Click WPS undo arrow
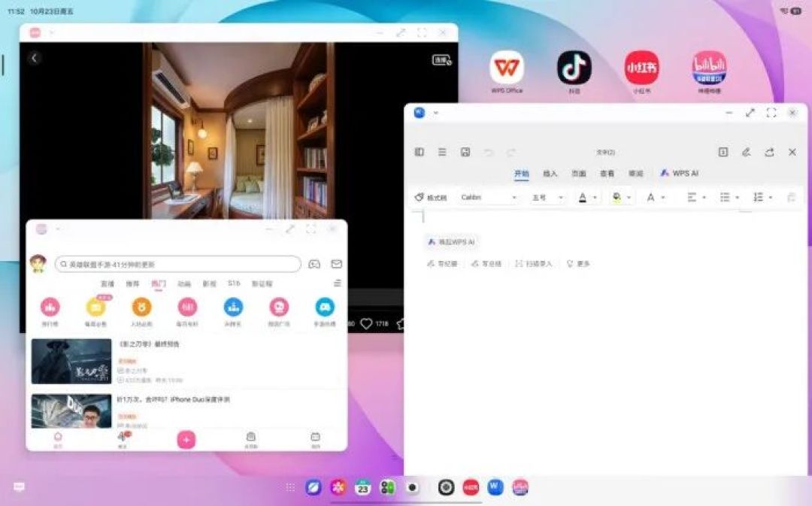Screen dimensions: 812x506 489,153
